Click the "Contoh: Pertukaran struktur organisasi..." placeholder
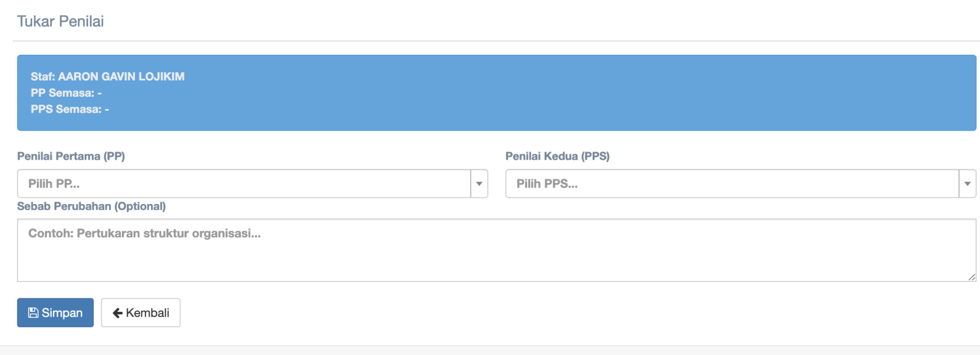 point(145,234)
